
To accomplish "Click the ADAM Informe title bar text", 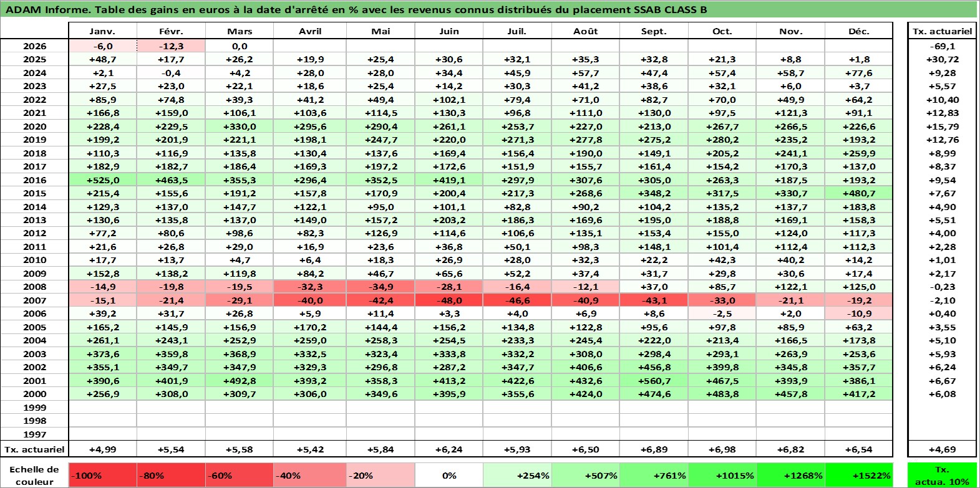I will pyautogui.click(x=356, y=9).
